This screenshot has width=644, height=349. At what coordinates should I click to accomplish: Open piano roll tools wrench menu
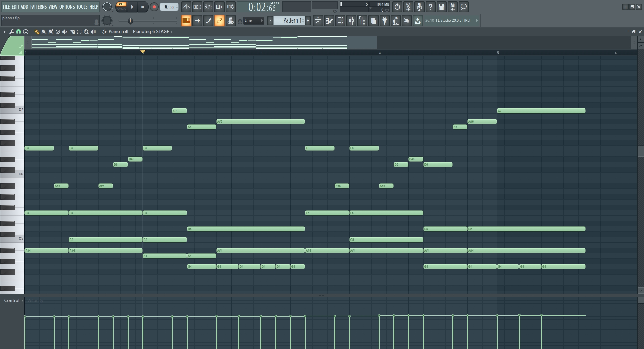coord(11,32)
